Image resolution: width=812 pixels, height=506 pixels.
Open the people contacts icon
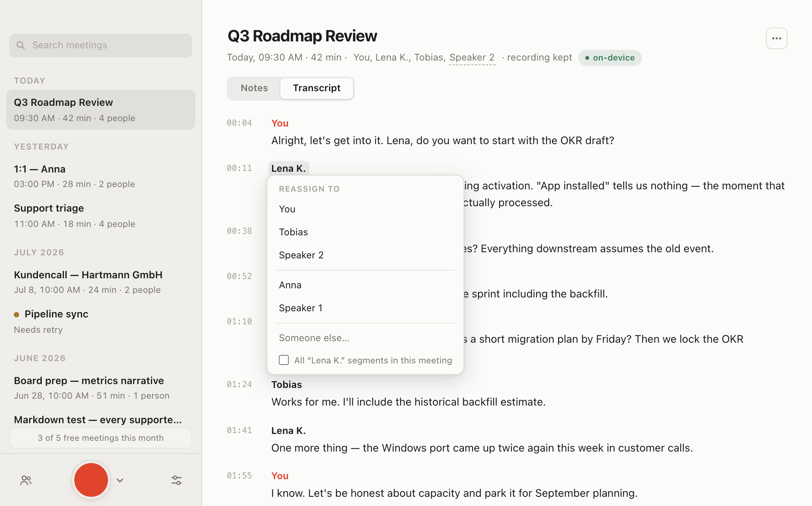[26, 480]
